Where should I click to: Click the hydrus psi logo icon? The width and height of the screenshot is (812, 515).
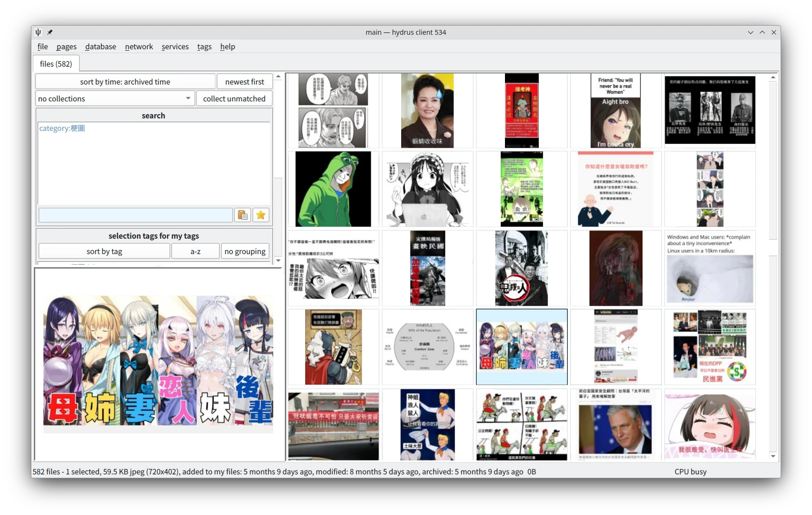[x=38, y=32]
